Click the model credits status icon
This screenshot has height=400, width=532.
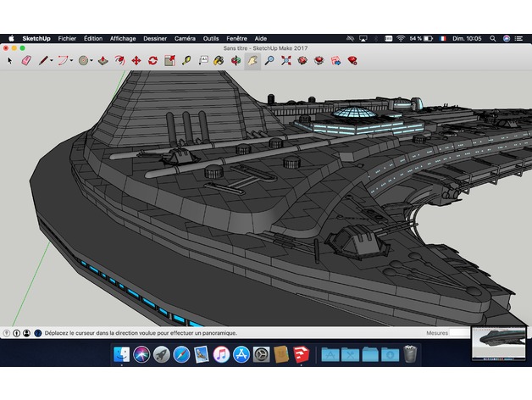pos(16,333)
